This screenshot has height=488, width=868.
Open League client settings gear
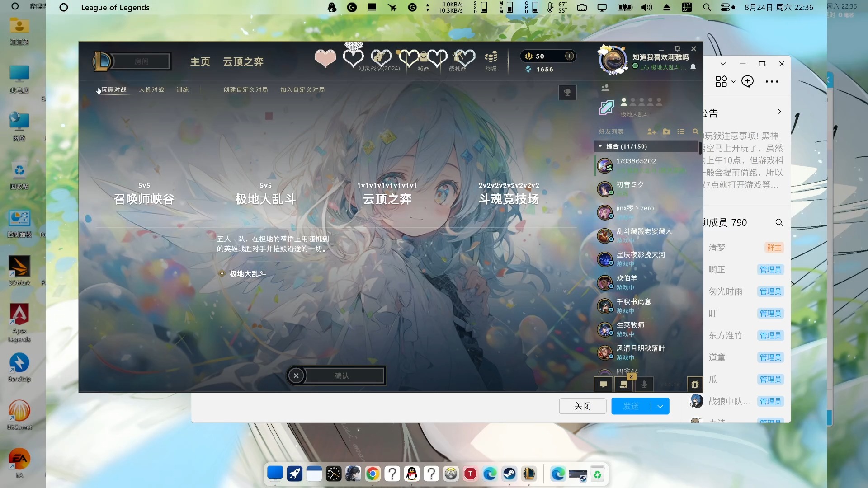coord(677,49)
